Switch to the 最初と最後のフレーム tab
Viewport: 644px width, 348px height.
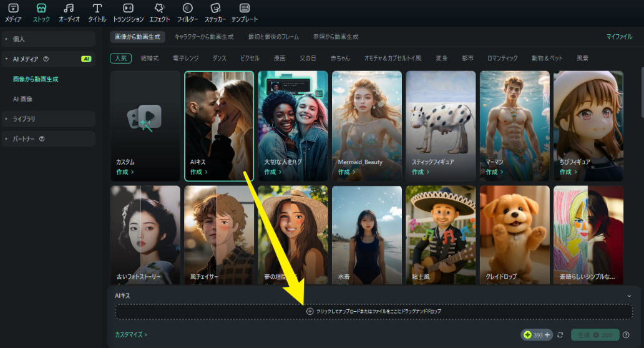(x=273, y=37)
